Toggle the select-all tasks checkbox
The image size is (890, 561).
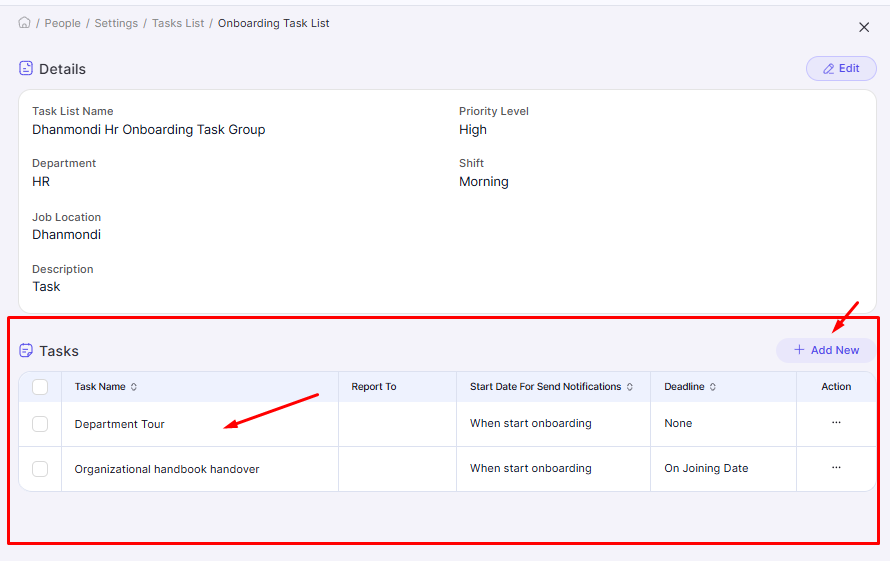(x=40, y=387)
